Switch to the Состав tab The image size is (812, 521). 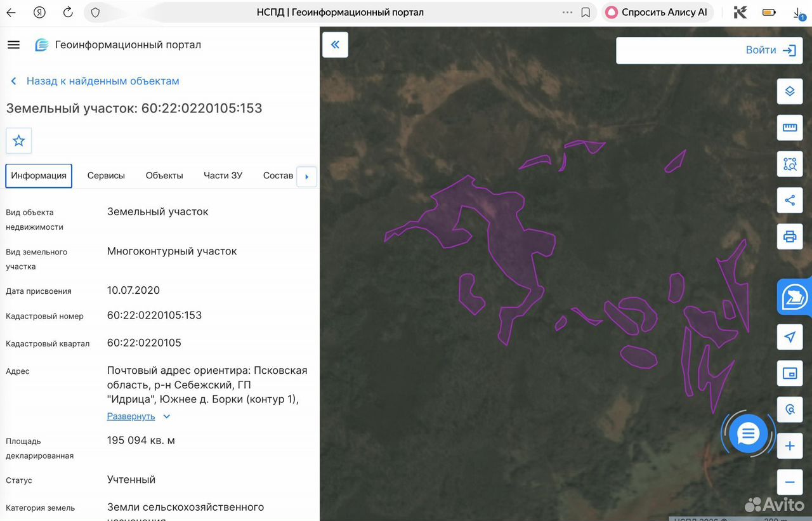tap(278, 176)
